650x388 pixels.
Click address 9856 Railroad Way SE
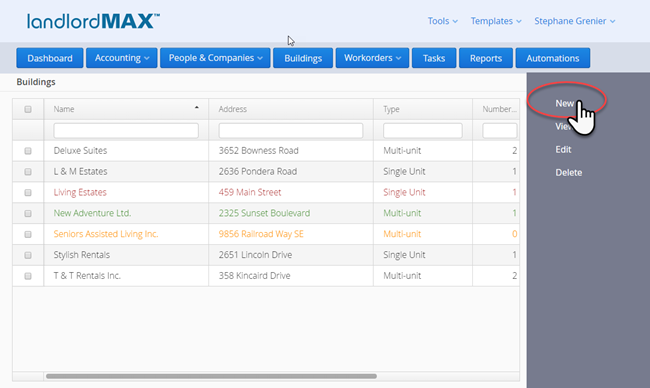pos(261,234)
